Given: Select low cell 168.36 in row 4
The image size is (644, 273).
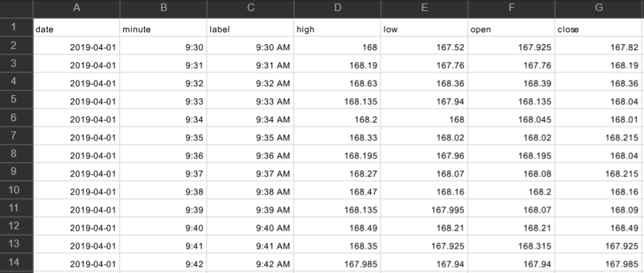Looking at the screenshot, I should (425, 82).
